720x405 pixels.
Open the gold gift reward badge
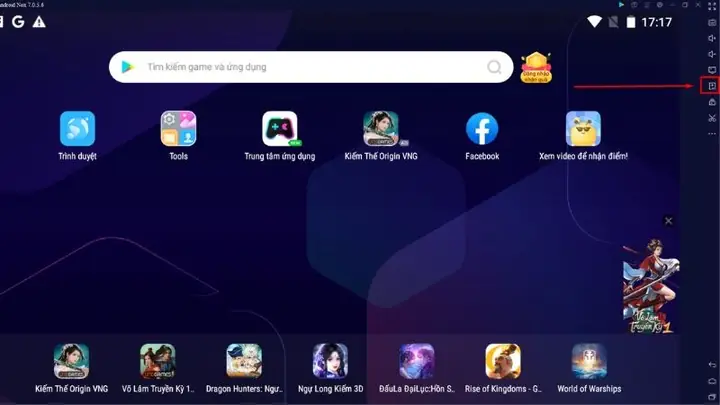(x=538, y=67)
